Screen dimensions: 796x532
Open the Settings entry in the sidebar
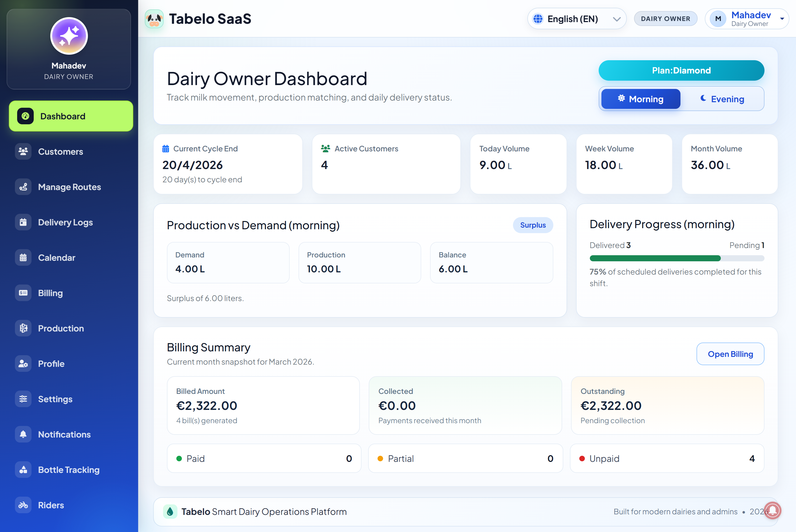(x=23, y=399)
